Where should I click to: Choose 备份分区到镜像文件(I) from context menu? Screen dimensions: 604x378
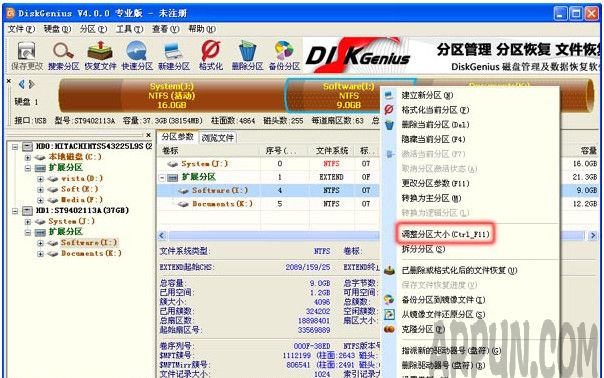click(443, 299)
